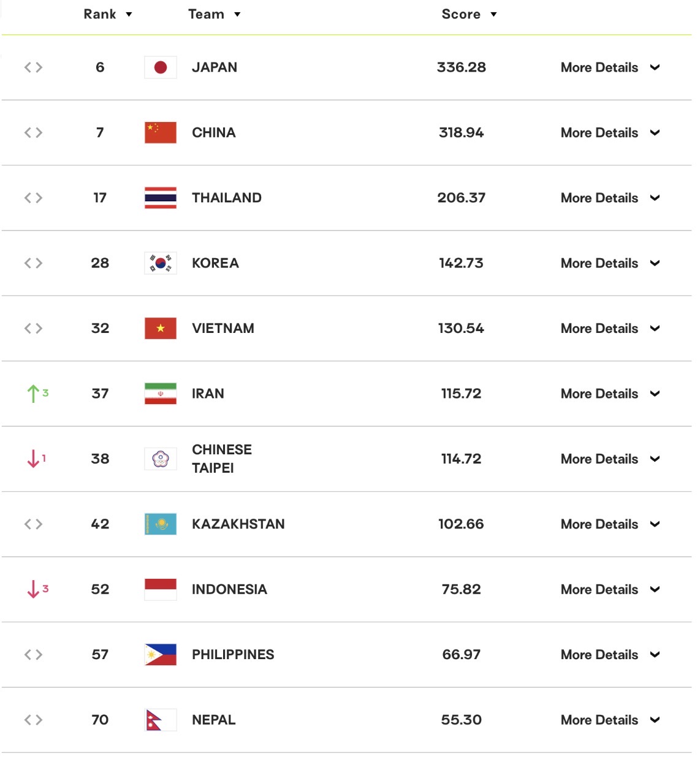The image size is (700, 764).
Task: Click Indonesia's red down-arrow rank change
Action: pos(37,589)
